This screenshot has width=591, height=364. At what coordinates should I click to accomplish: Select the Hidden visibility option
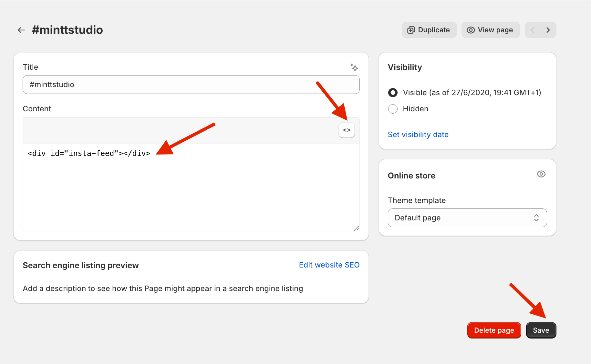click(x=392, y=109)
